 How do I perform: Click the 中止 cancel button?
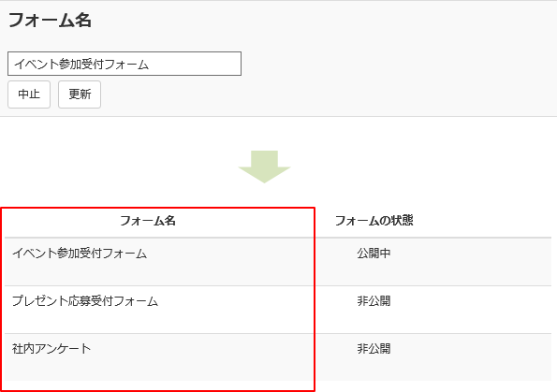29,94
